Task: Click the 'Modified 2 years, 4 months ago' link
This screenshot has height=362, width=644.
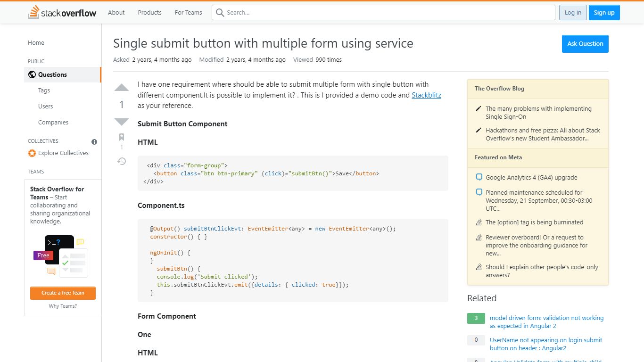Action: (x=242, y=60)
